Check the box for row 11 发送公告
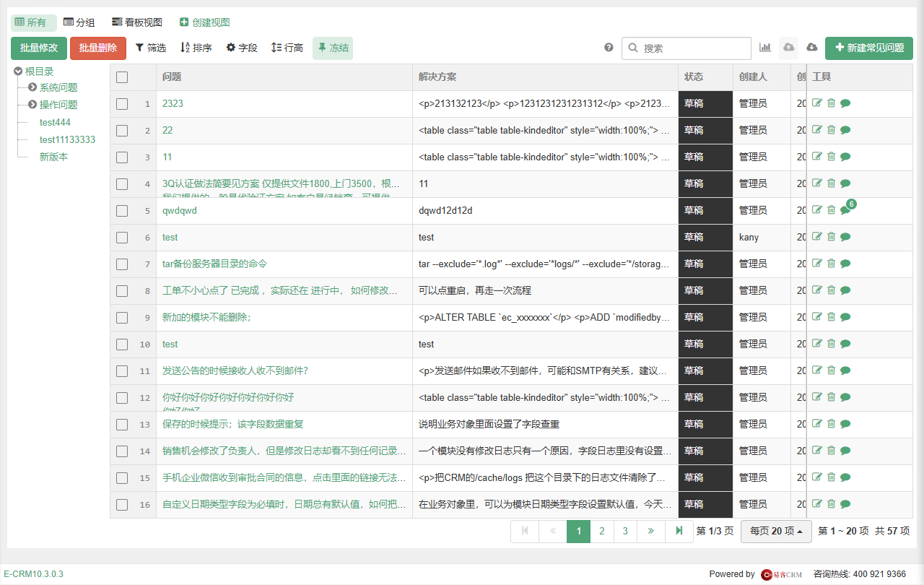The width and height of the screenshot is (924, 585). click(122, 371)
